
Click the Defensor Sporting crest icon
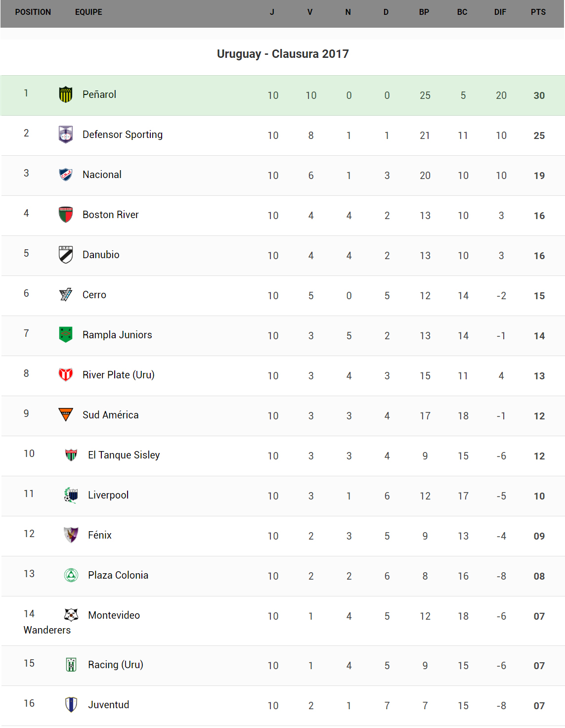66,135
